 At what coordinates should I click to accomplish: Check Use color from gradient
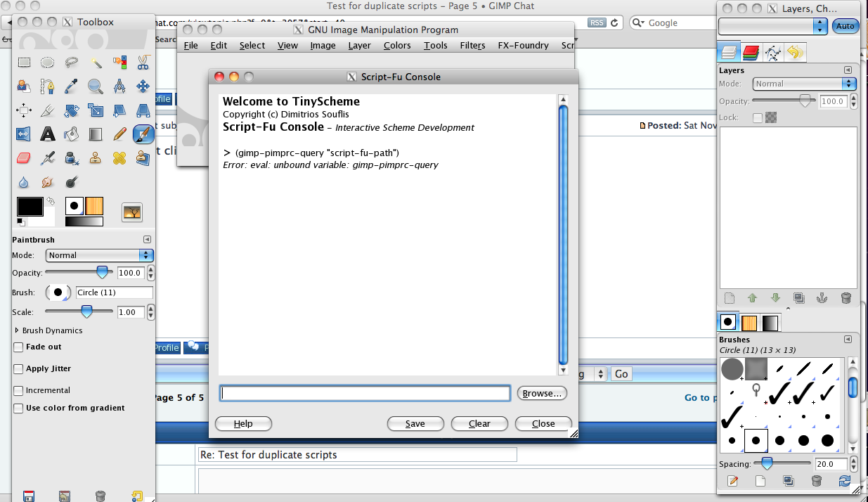(19, 408)
